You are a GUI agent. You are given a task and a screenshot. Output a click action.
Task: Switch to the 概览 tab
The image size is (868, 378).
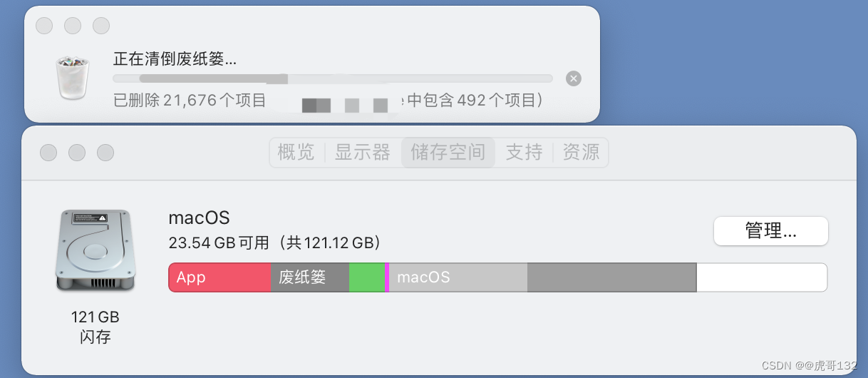[296, 152]
